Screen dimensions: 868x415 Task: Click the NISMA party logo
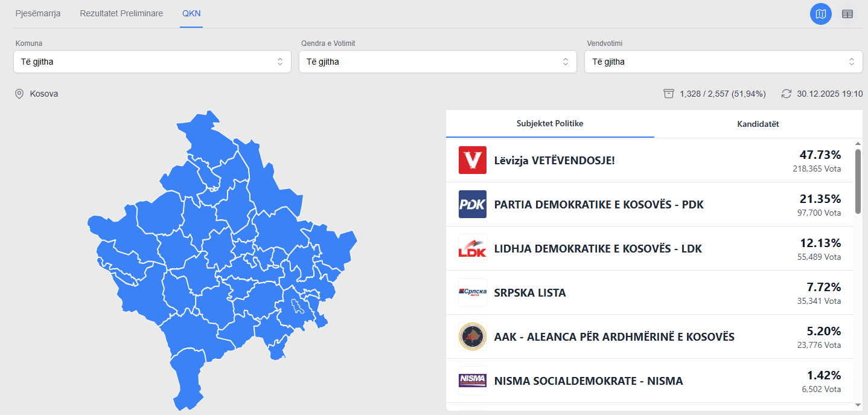pyautogui.click(x=472, y=381)
